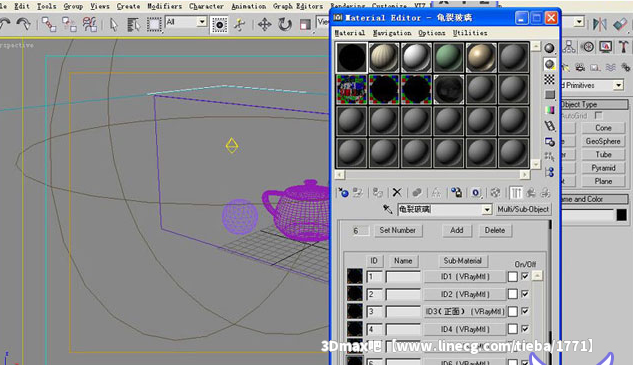Toggle On/Off checkbox for ID3 sub-material
Viewport: 633px width, 365px height.
coord(525,311)
